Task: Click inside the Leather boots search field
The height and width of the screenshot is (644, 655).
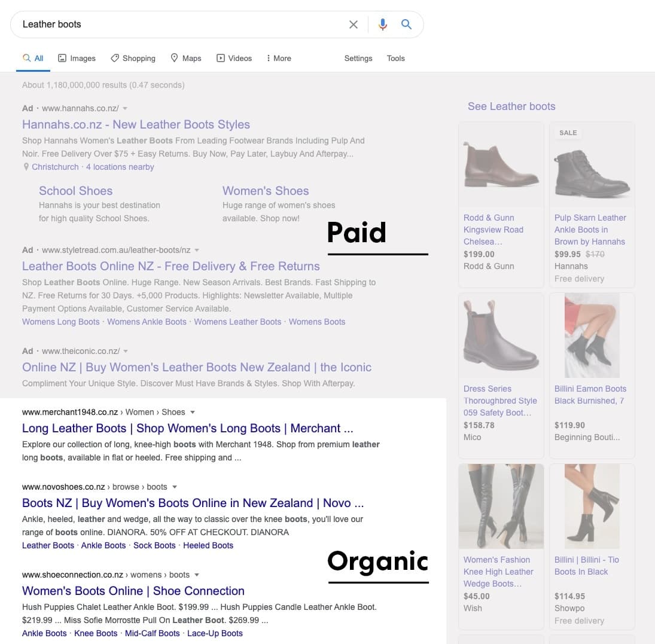Action: 179,25
